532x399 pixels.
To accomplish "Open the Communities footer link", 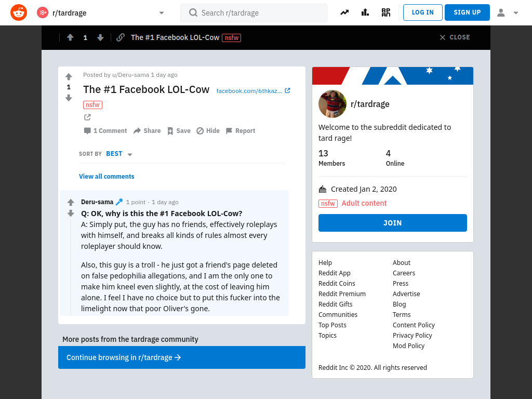I will coord(338,314).
